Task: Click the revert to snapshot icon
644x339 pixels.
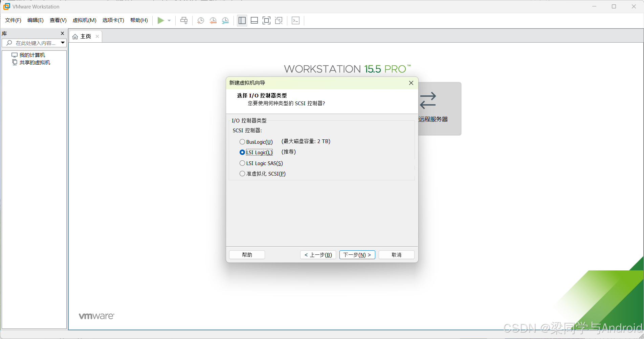Action: coord(213,21)
